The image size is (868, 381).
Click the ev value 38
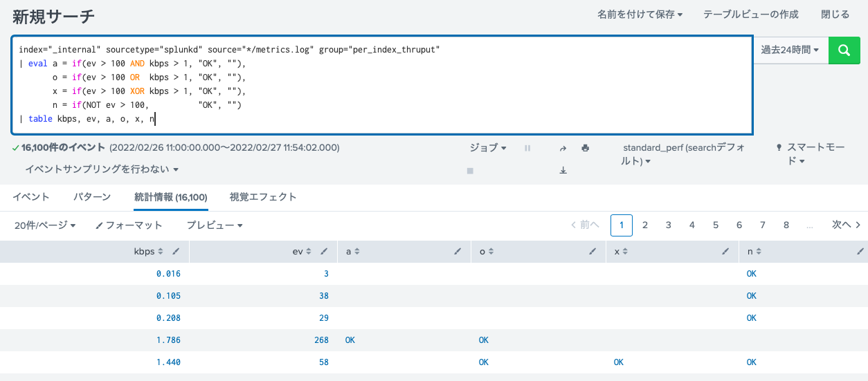click(x=324, y=296)
